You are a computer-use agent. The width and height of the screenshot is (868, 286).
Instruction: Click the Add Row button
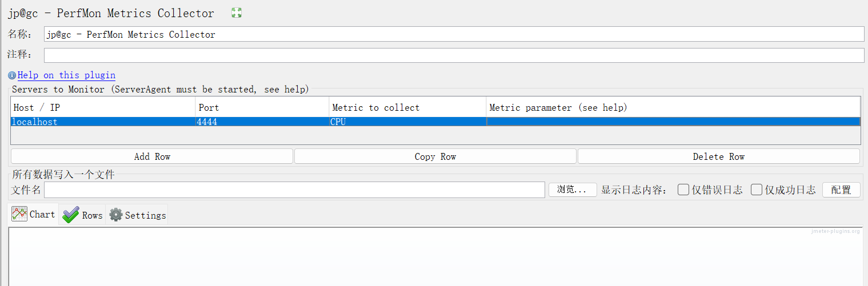point(152,156)
